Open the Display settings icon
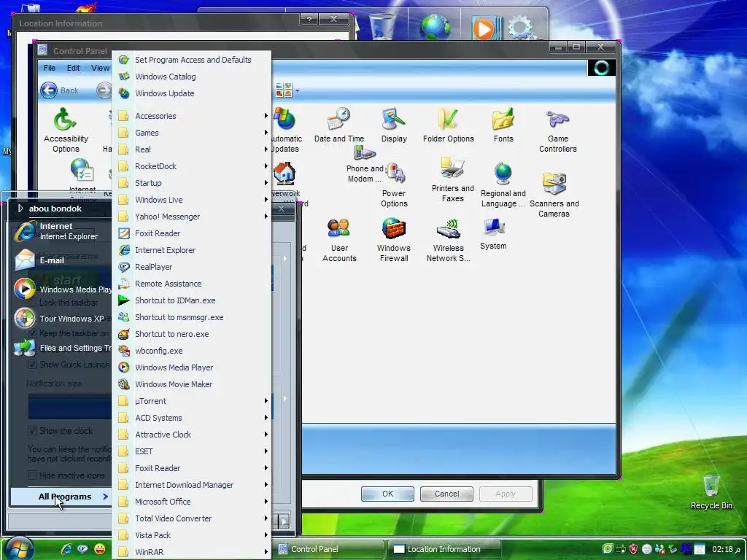The width and height of the screenshot is (747, 560). tap(394, 125)
